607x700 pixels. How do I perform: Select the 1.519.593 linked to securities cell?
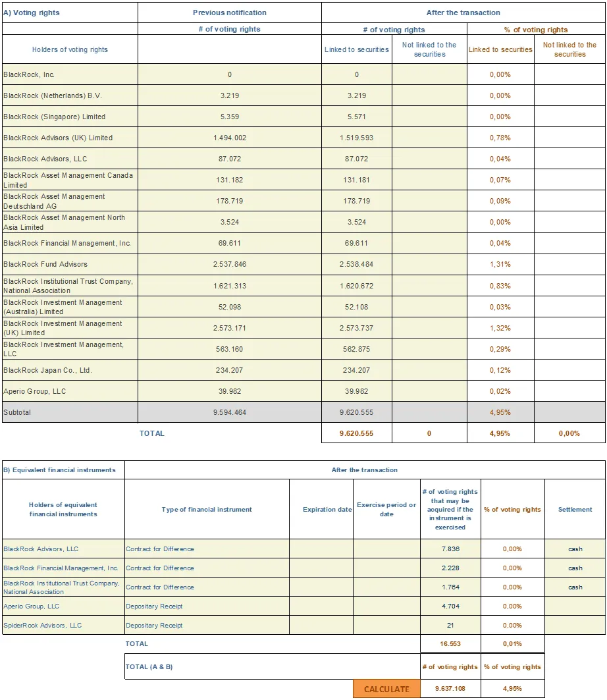pyautogui.click(x=357, y=138)
